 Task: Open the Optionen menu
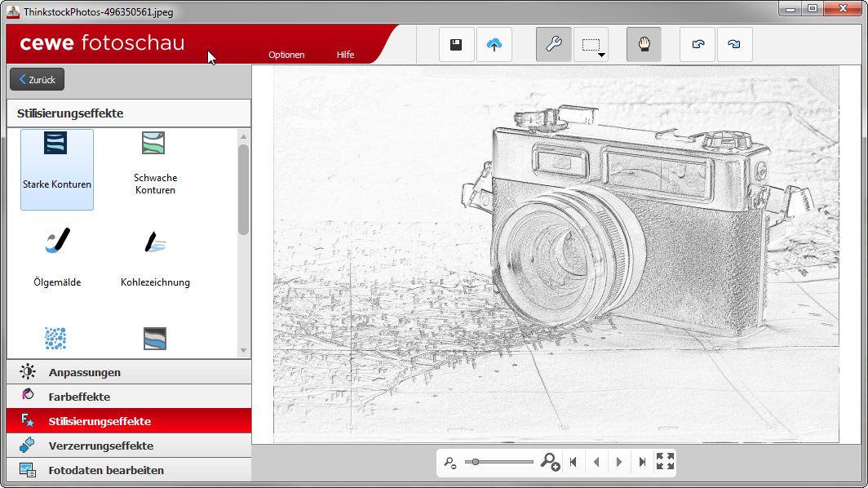(x=286, y=55)
